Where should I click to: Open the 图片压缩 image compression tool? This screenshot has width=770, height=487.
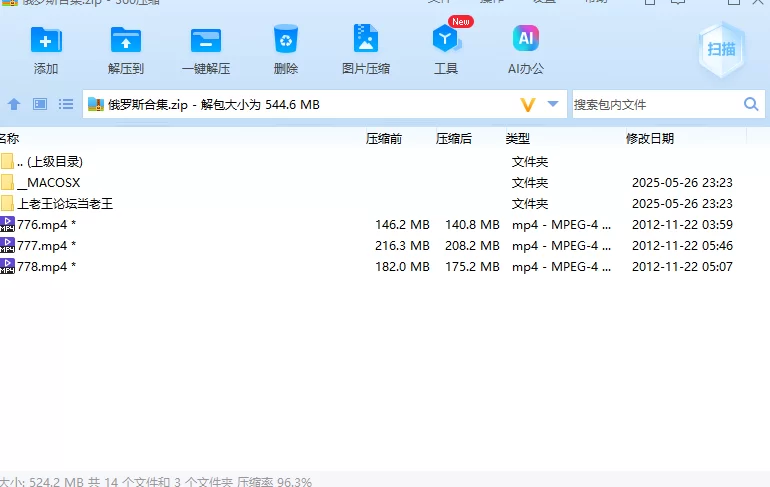366,40
